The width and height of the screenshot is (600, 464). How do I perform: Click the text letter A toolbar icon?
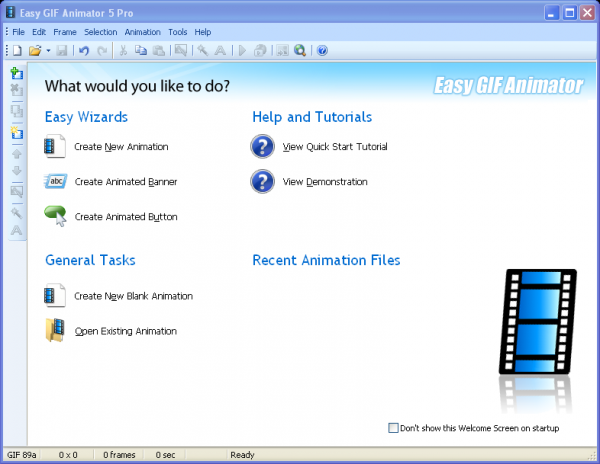(220, 50)
